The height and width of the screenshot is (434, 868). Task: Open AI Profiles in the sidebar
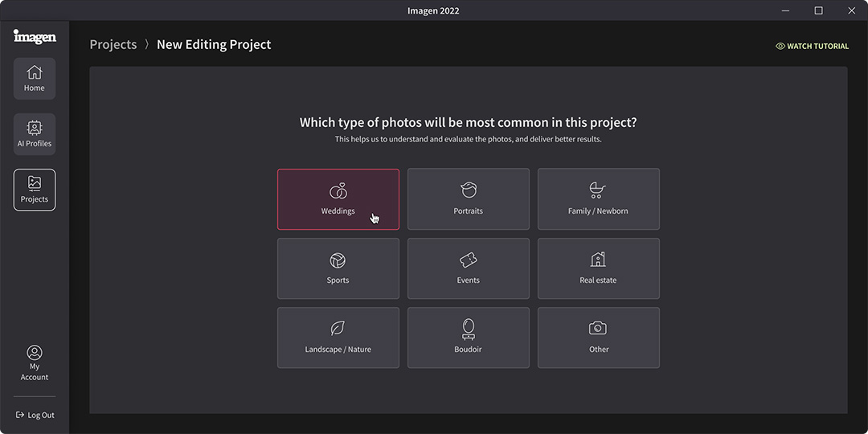35,134
